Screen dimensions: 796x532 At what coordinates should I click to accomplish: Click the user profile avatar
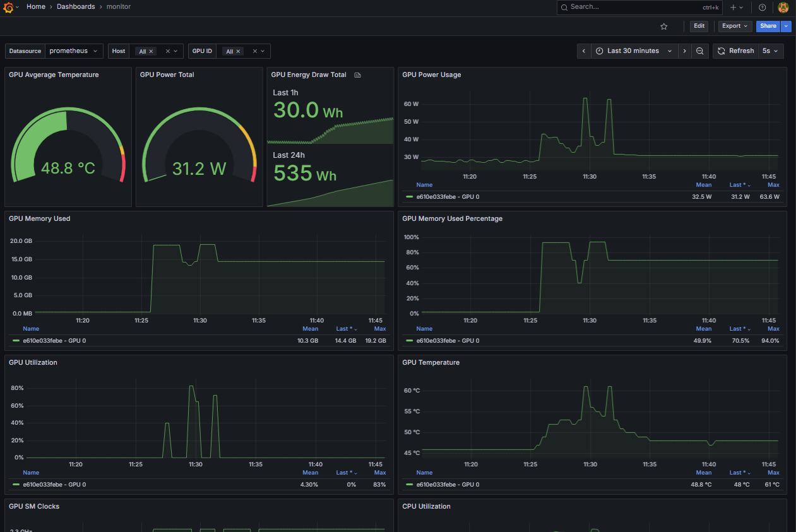(783, 8)
